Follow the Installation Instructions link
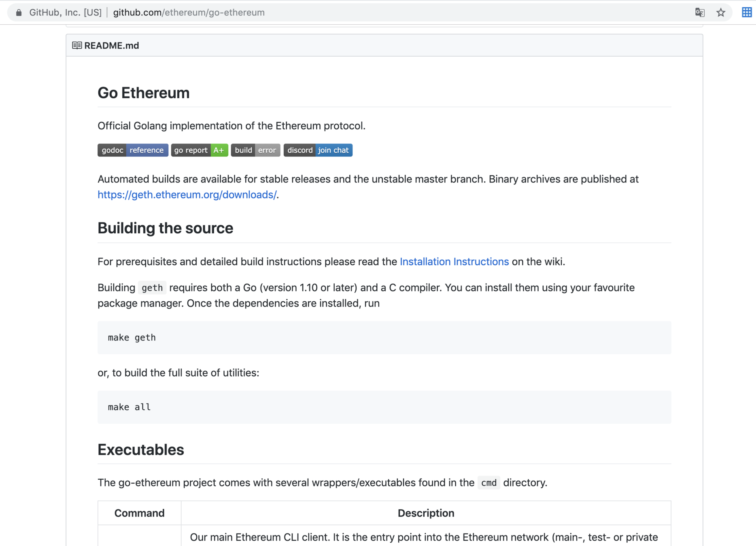 click(x=454, y=262)
